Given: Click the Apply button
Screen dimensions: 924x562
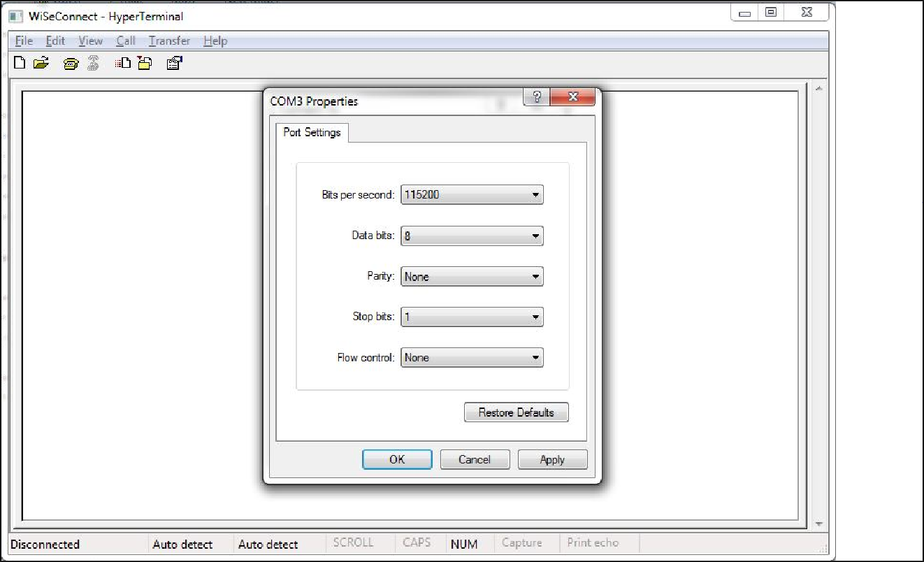Looking at the screenshot, I should click(x=552, y=459).
